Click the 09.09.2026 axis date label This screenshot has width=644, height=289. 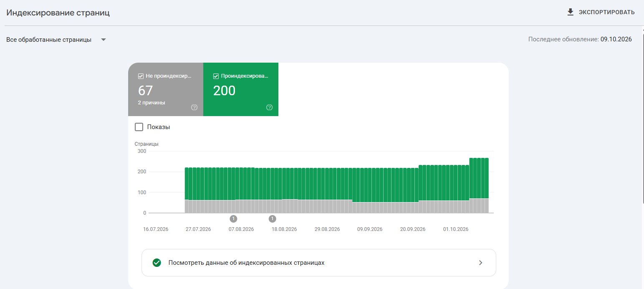370,229
